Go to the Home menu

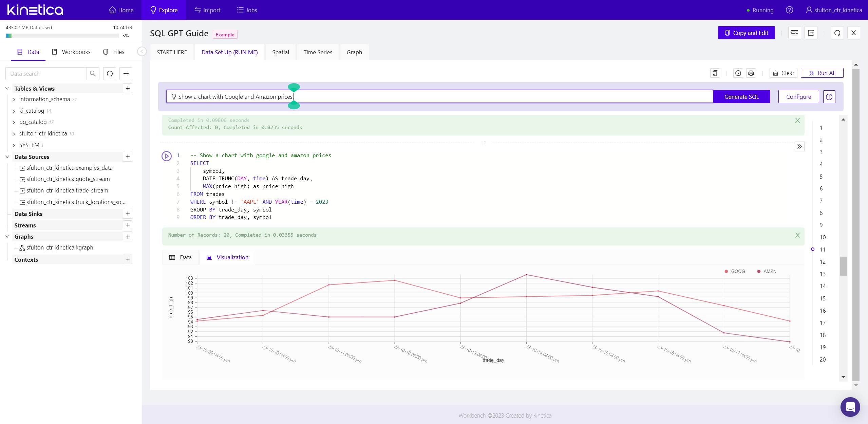(x=121, y=10)
